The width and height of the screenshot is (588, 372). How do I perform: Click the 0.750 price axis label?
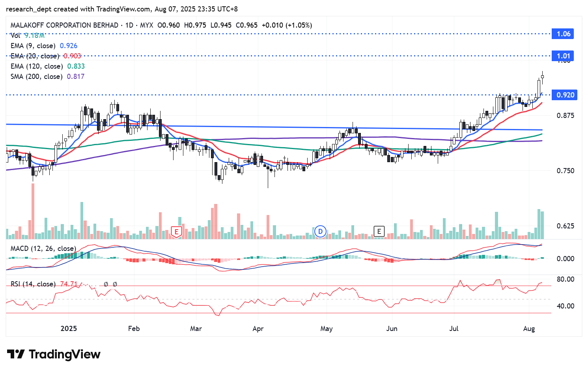(x=566, y=171)
